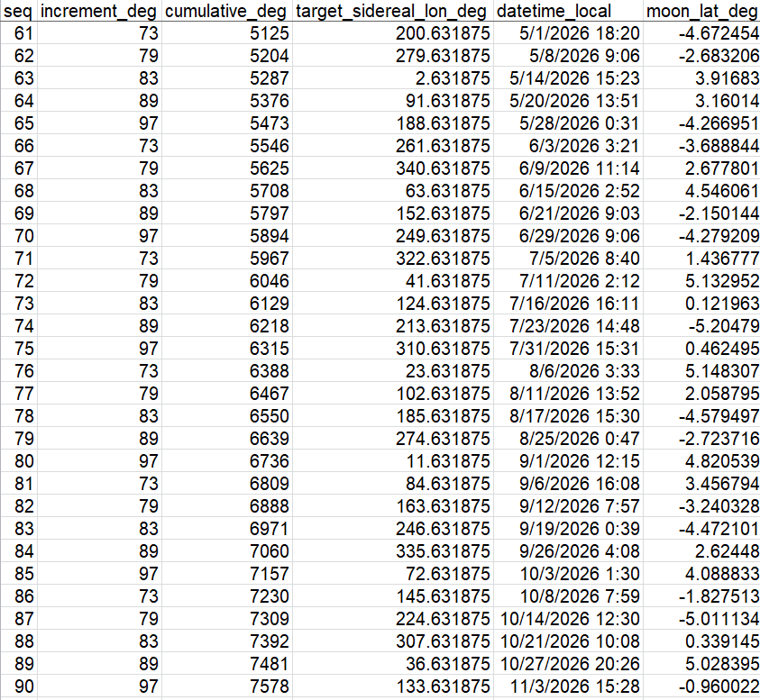Select moon latitude -4.579497
This screenshot has width=760, height=700.
click(701, 416)
